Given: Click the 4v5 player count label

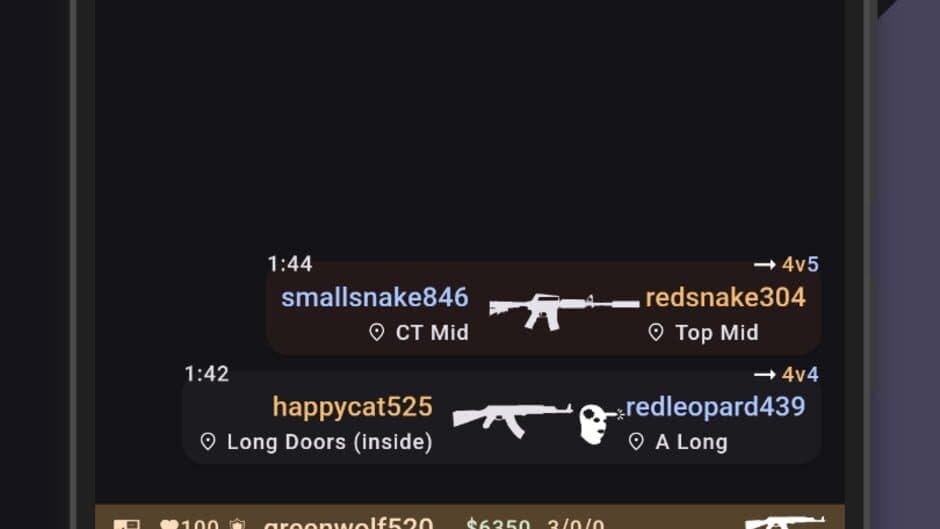Looking at the screenshot, I should (x=800, y=264).
